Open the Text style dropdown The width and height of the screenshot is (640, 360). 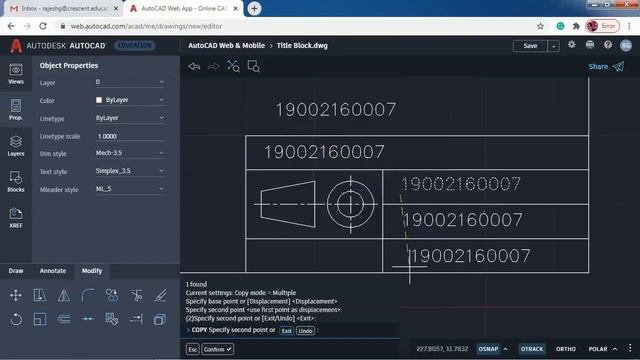tap(130, 171)
